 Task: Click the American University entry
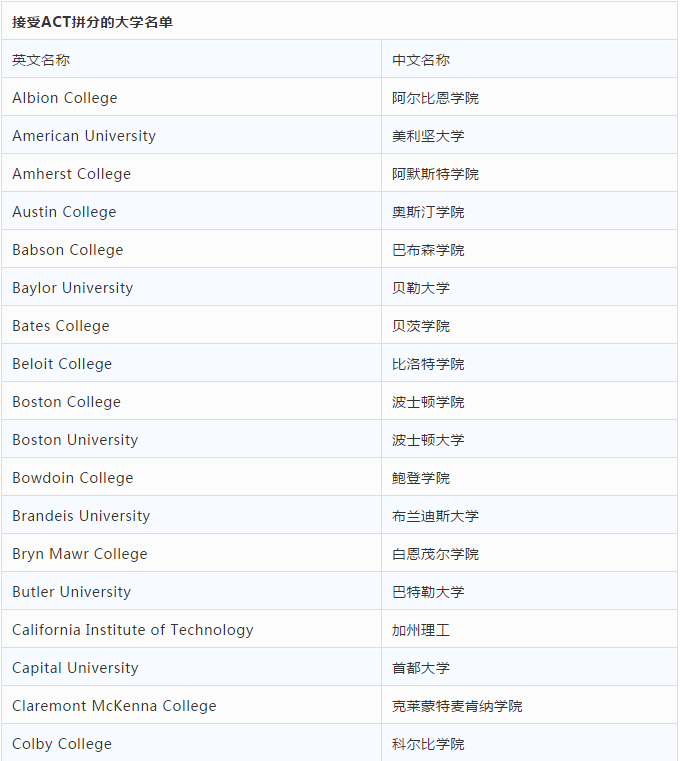(84, 136)
